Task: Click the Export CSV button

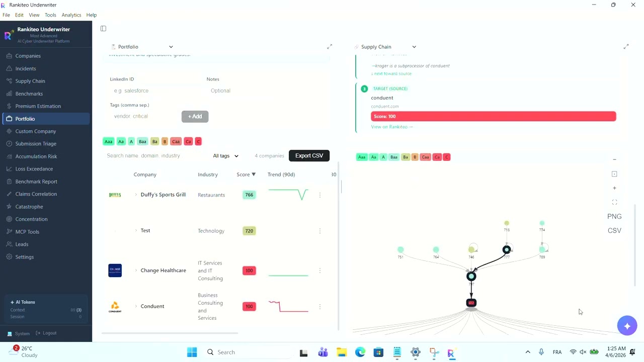Action: tap(309, 156)
